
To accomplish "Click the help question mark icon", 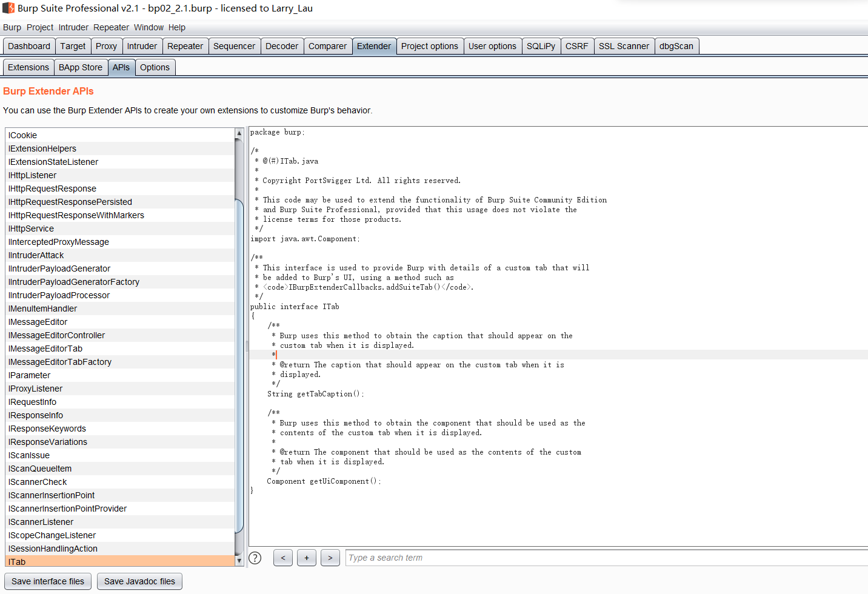I will click(x=255, y=558).
